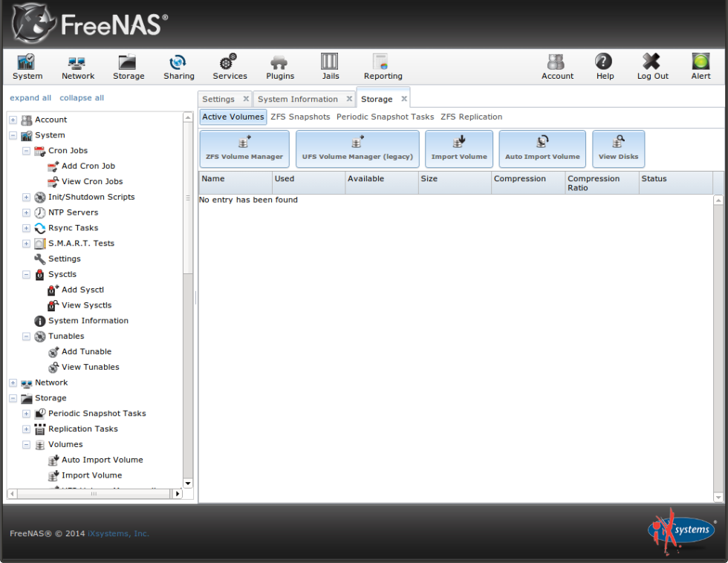Switch to the System Information tab

pyautogui.click(x=299, y=98)
